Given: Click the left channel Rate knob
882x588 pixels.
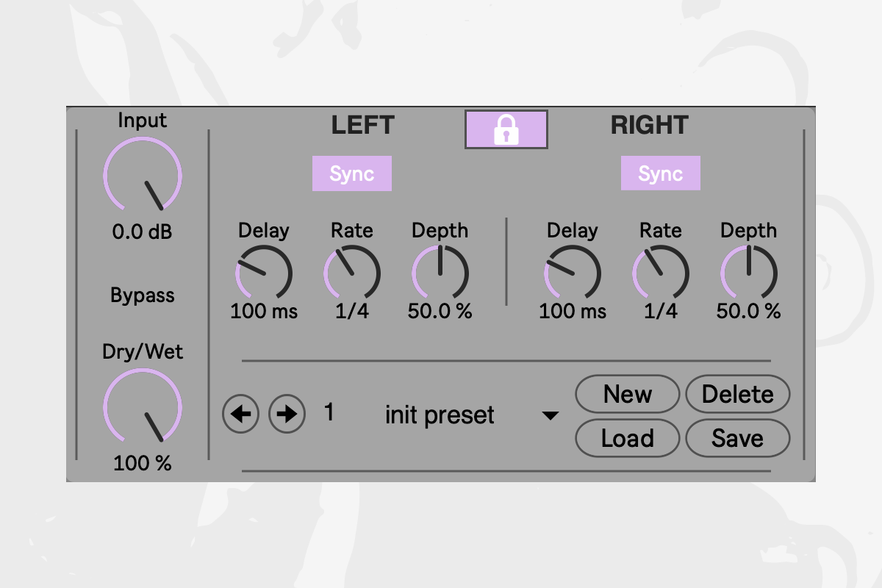Looking at the screenshot, I should pyautogui.click(x=352, y=273).
